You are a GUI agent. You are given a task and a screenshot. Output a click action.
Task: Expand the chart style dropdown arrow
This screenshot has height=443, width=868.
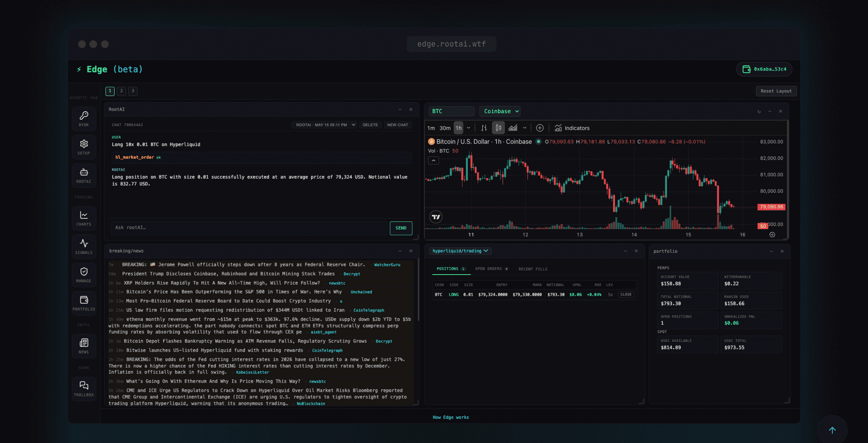[525, 128]
